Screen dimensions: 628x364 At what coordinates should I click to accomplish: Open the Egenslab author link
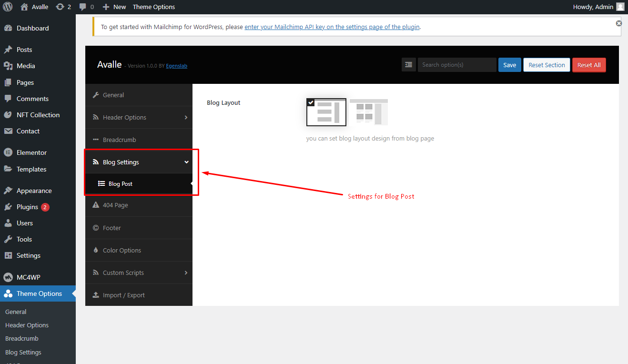pos(176,66)
